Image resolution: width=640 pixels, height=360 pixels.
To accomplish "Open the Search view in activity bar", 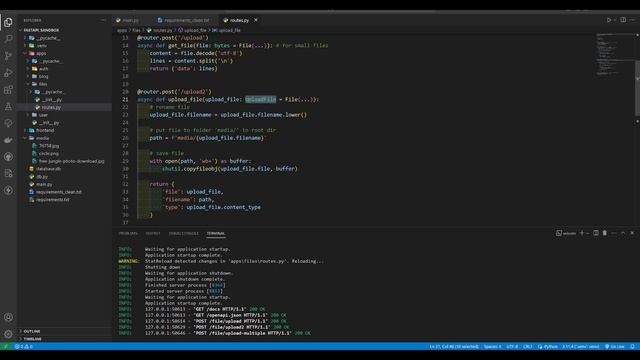I will pyautogui.click(x=8, y=39).
